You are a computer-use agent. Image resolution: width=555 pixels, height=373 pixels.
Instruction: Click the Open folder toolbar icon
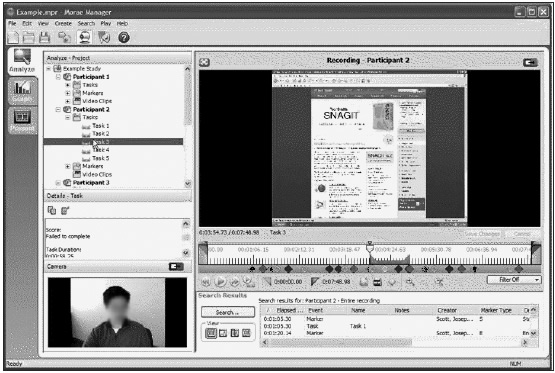(x=28, y=37)
